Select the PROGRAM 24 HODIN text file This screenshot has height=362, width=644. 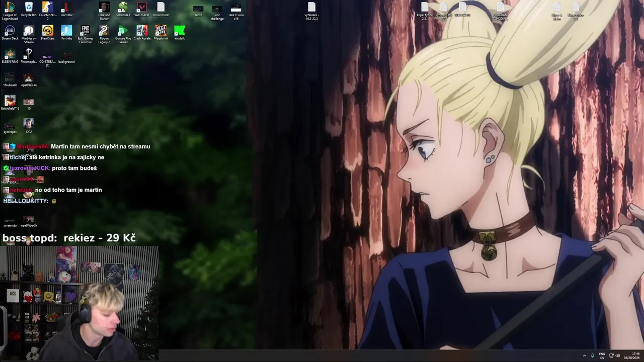pyautogui.click(x=500, y=11)
